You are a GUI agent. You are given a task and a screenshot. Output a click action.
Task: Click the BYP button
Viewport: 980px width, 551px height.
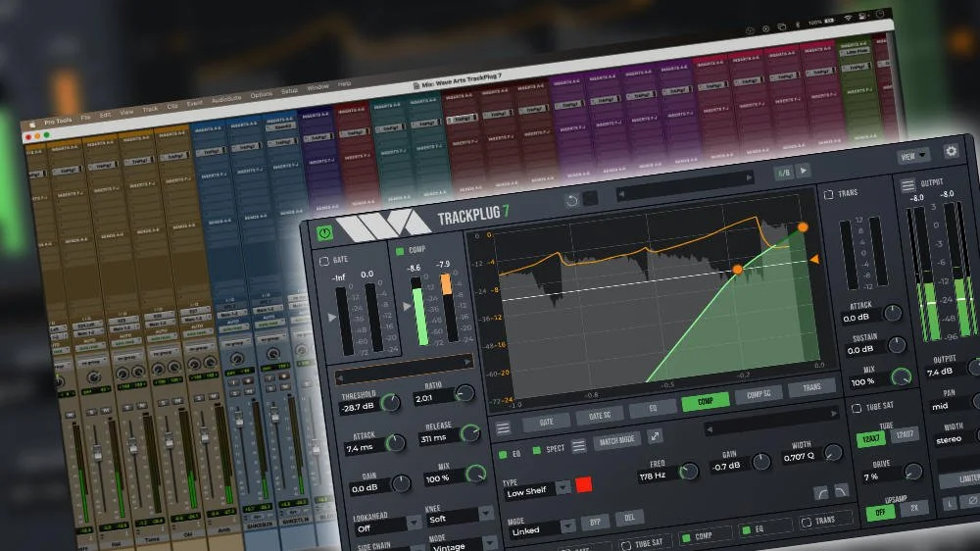(595, 522)
